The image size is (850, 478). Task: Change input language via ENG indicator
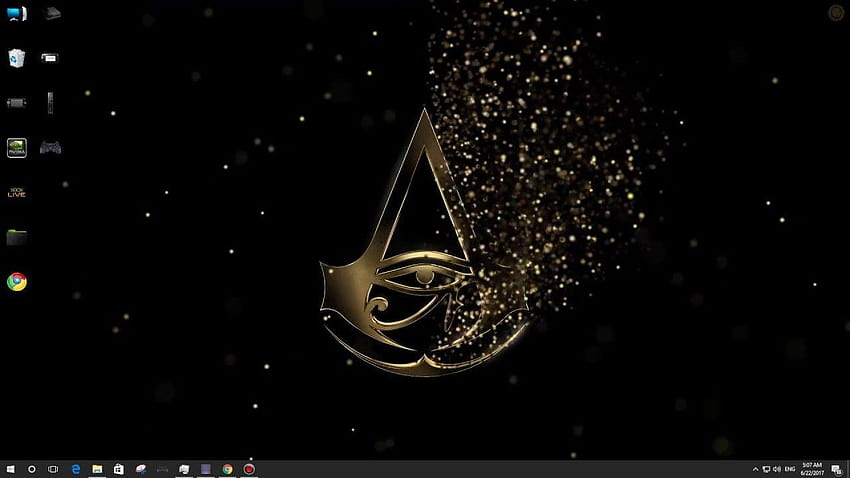[x=790, y=469]
